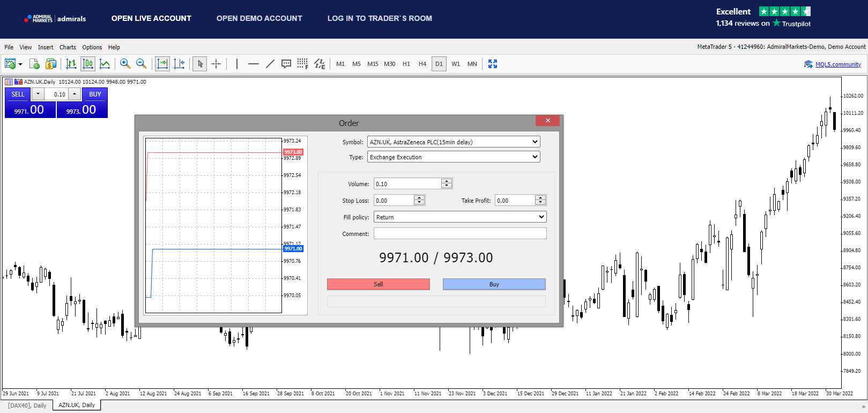Viewport: 868px width, 413px height.
Task: Click the MQL5 community graduation cap icon
Action: 808,64
